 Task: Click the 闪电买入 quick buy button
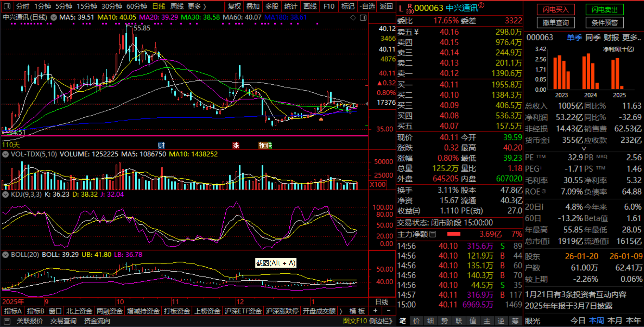pyautogui.click(x=555, y=10)
